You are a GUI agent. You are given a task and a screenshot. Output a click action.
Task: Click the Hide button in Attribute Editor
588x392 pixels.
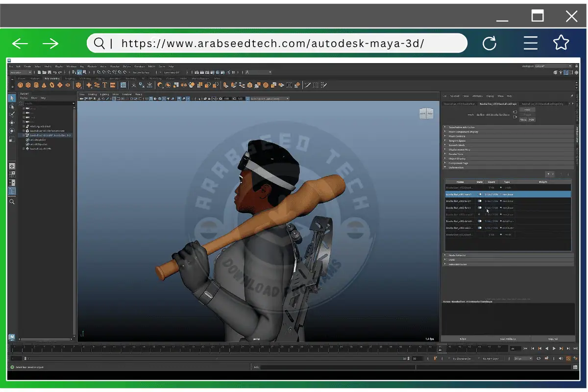click(x=532, y=120)
